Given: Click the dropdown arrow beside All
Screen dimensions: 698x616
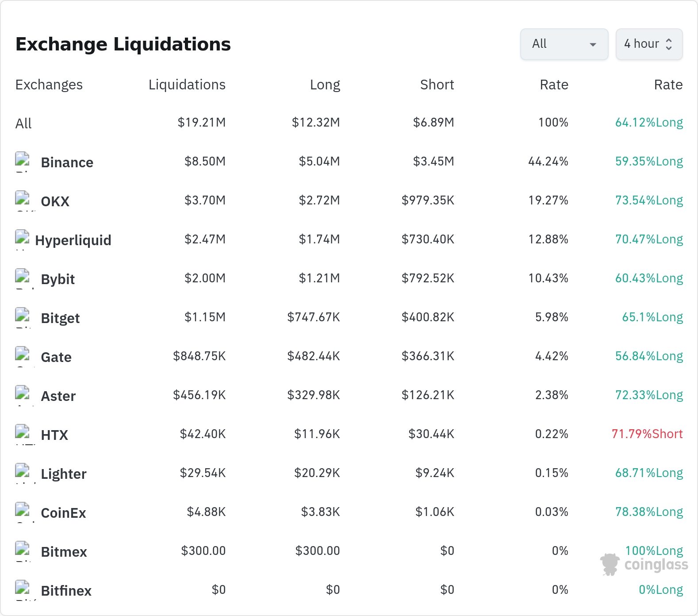Looking at the screenshot, I should pos(593,44).
